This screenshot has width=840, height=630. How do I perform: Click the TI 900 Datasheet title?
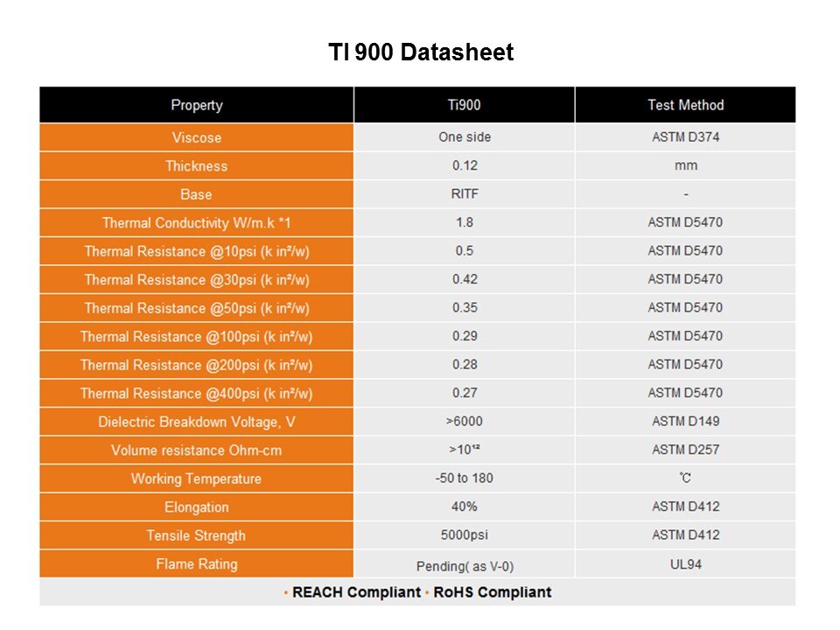421,53
